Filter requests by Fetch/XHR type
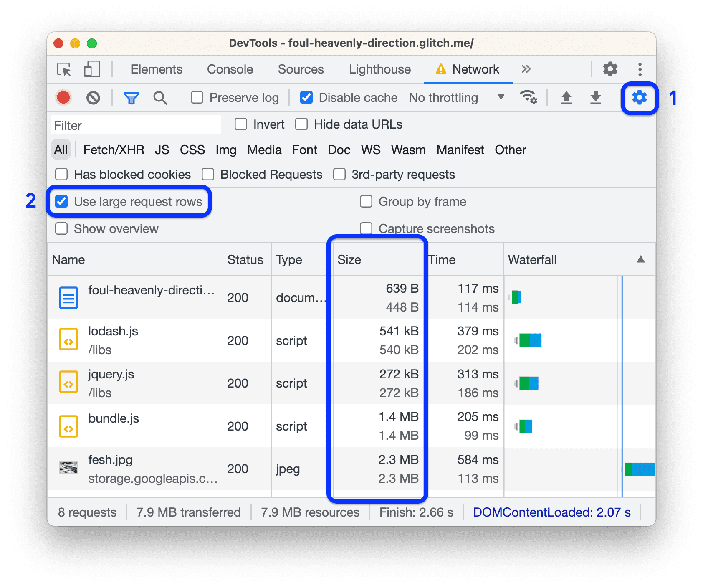This screenshot has width=703, height=588. (114, 150)
